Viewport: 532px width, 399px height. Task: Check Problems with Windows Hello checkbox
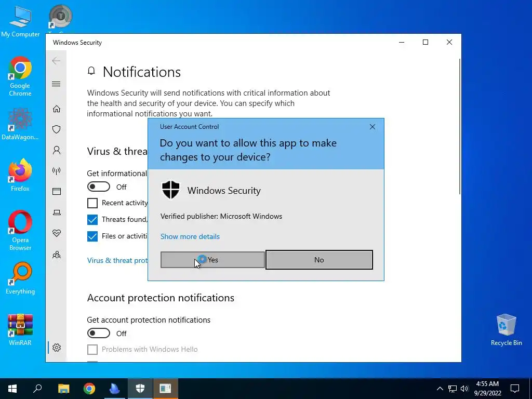click(x=92, y=350)
